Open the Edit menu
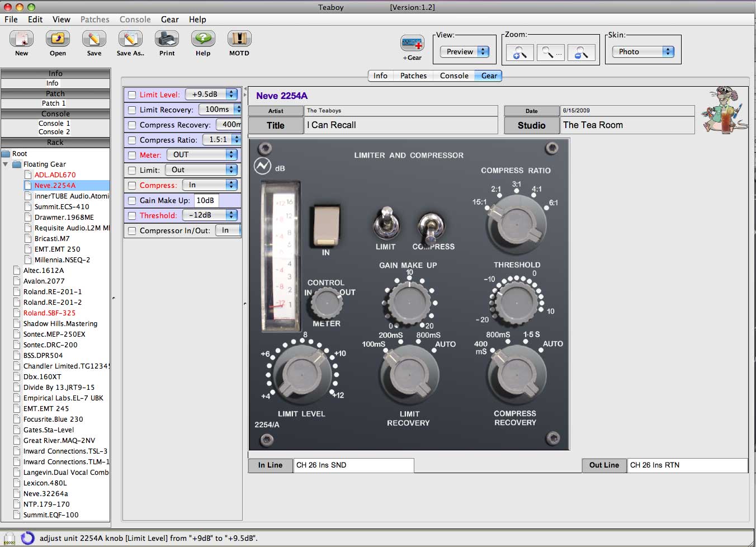Image resolution: width=756 pixels, height=547 pixels. click(35, 20)
